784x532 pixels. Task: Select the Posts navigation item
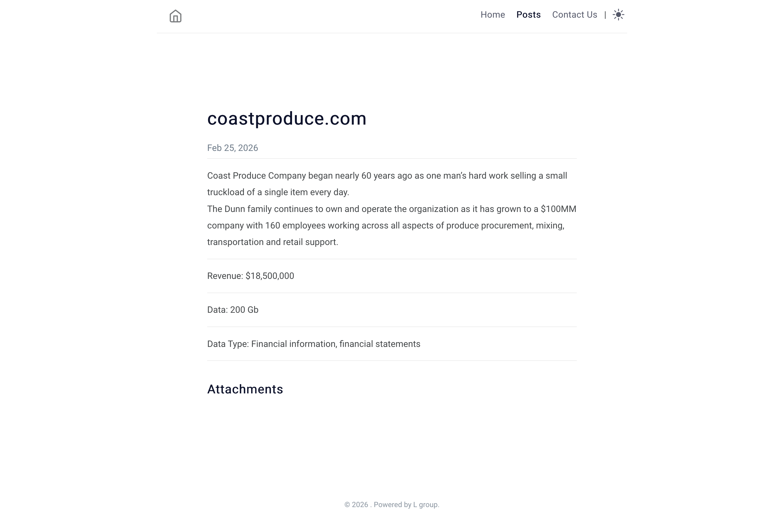tap(528, 15)
